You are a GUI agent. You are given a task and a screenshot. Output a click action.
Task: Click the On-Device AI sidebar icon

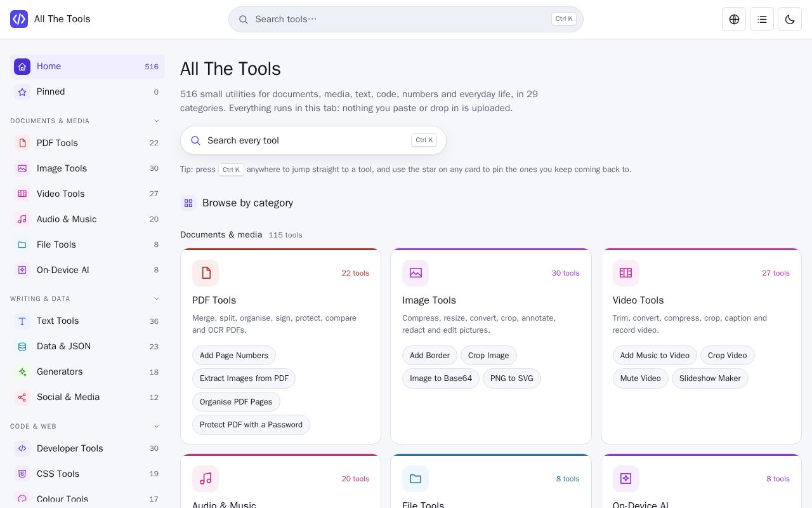coord(22,270)
